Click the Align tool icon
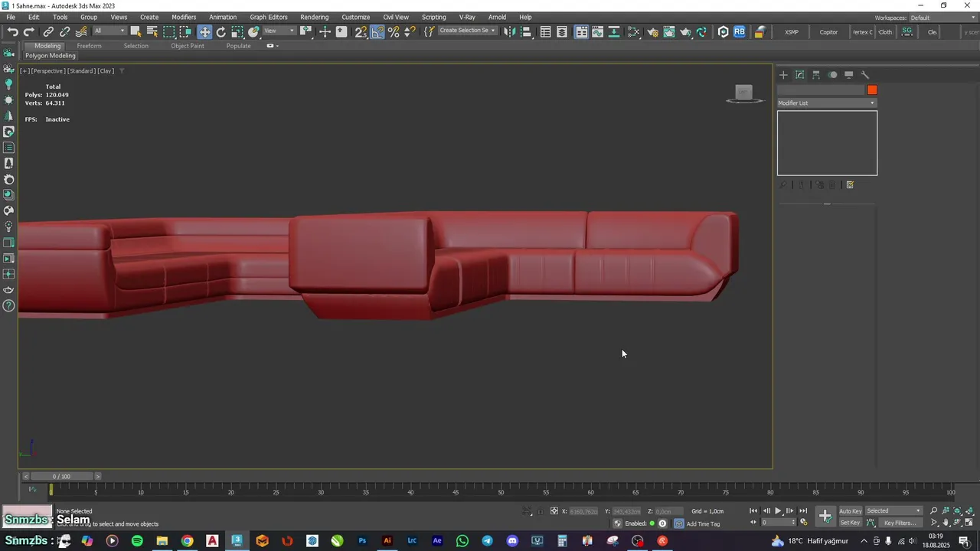The image size is (980, 551). click(x=527, y=31)
